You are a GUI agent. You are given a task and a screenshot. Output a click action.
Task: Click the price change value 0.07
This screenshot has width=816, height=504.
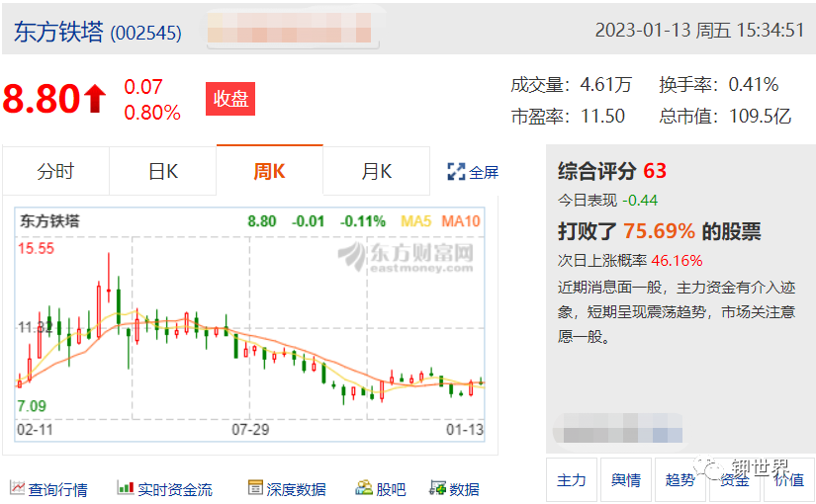click(143, 87)
